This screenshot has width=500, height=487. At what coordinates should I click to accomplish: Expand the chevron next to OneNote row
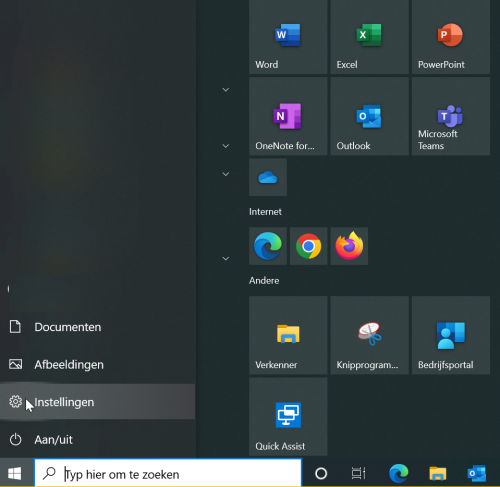[x=226, y=146]
